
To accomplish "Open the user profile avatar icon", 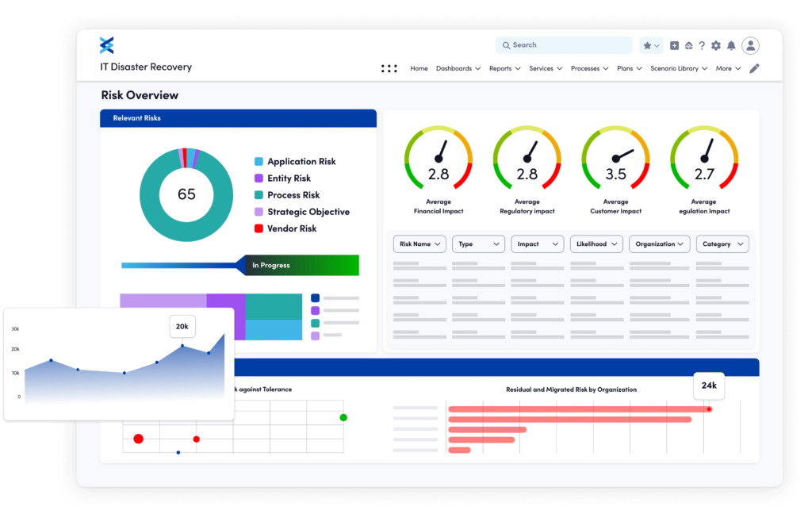I will (x=750, y=46).
